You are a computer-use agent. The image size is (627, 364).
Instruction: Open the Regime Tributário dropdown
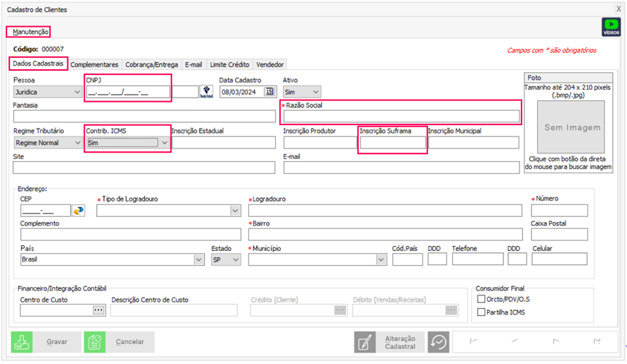(x=76, y=143)
